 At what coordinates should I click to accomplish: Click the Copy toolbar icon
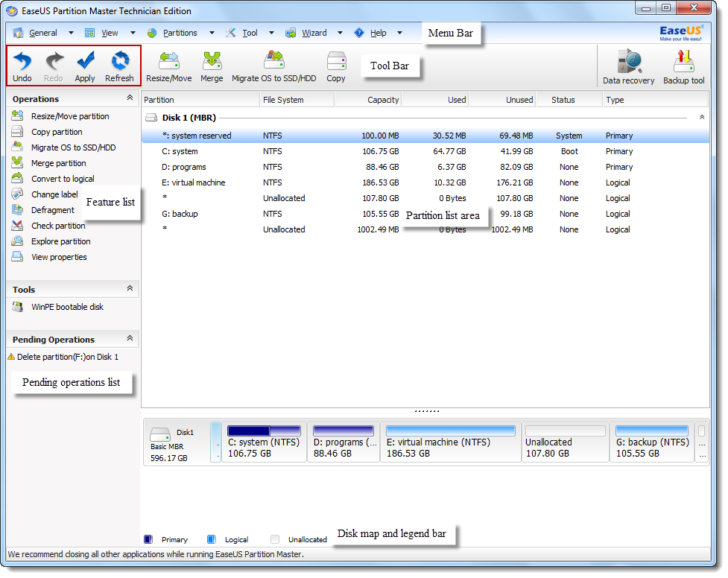point(336,63)
